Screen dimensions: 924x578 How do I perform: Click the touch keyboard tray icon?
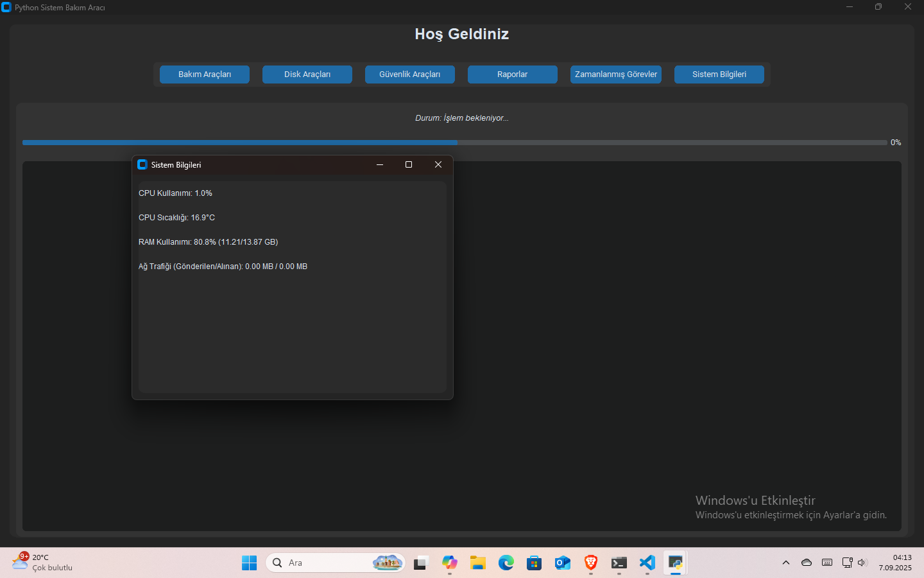pyautogui.click(x=827, y=563)
